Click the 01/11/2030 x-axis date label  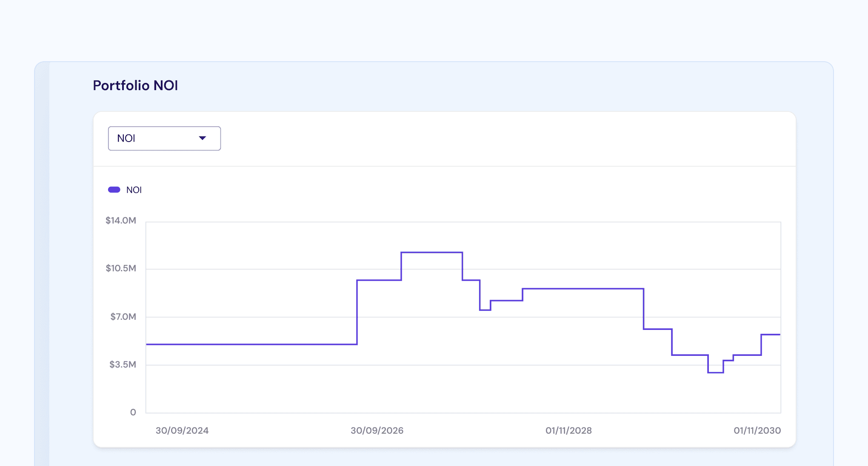tap(757, 430)
